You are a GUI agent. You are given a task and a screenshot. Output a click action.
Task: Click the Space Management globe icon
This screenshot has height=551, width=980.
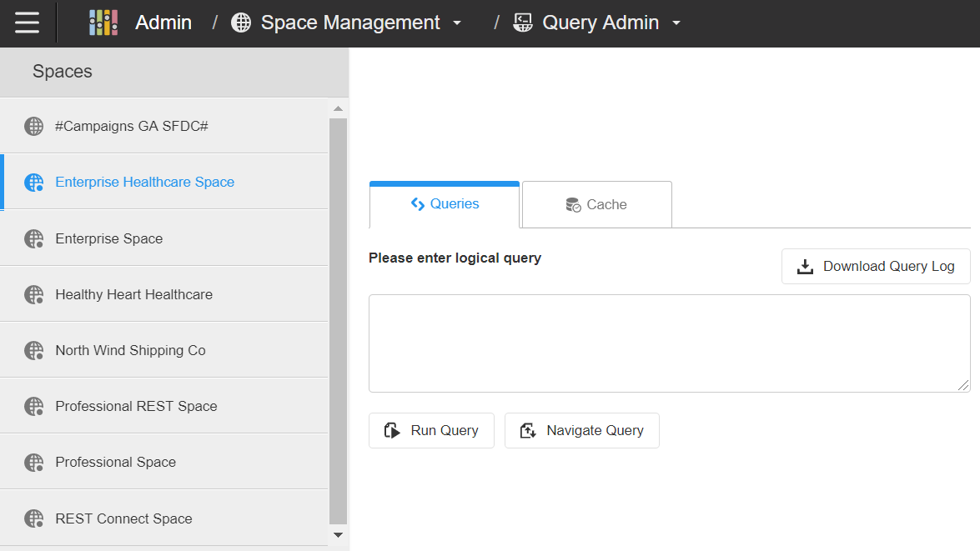coord(241,23)
